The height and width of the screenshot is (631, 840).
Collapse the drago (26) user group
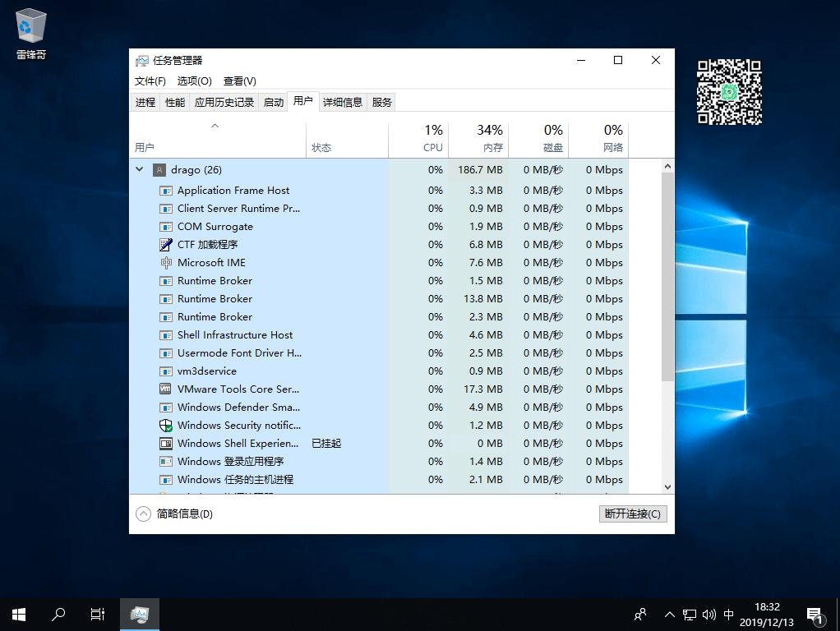click(140, 170)
